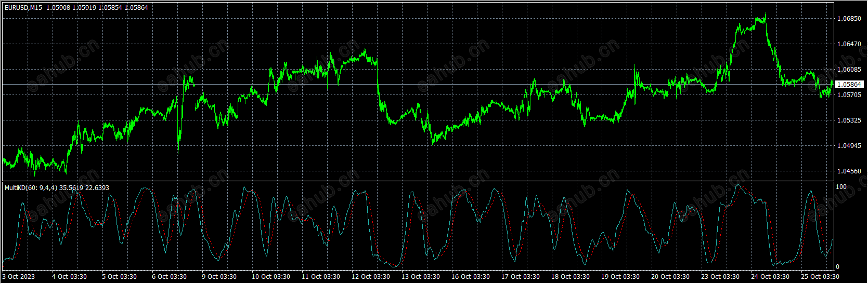Click the 11 Oct 03:30 time label
Screen dimensions: 868x284
(321, 277)
